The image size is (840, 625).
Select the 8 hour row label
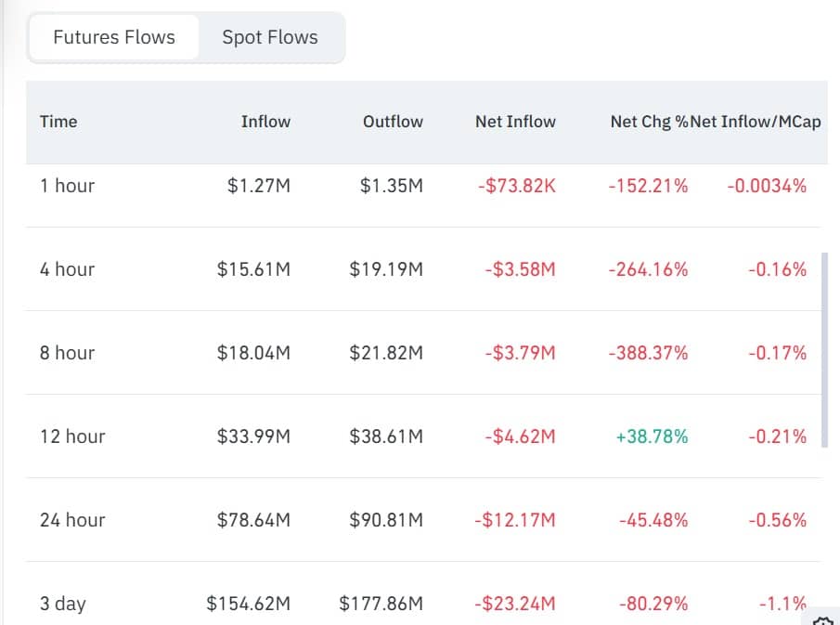(x=68, y=353)
